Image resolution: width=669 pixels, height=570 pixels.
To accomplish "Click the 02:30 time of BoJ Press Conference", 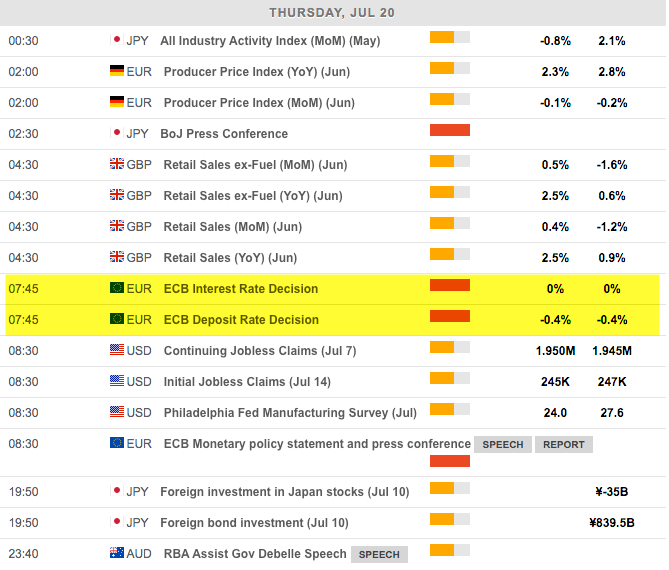I will click(x=23, y=134).
